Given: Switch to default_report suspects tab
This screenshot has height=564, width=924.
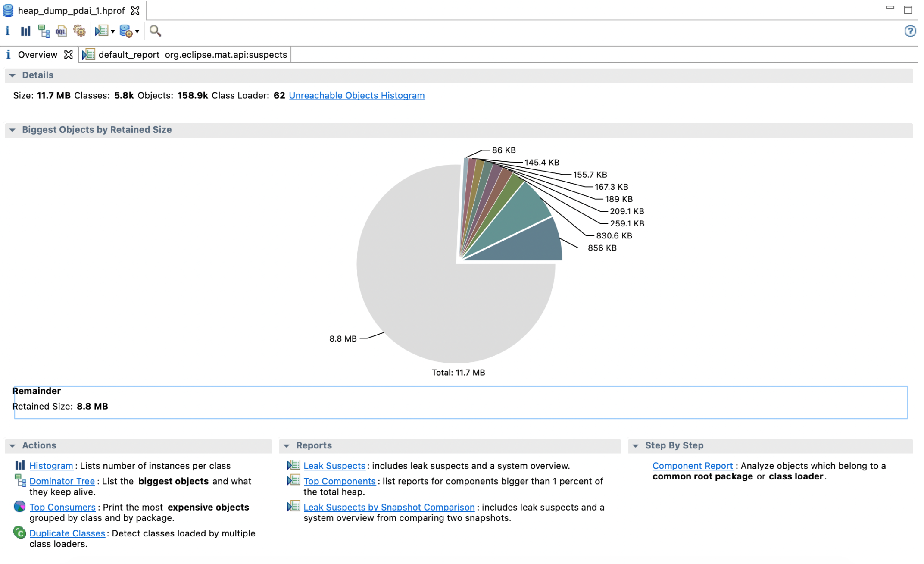Looking at the screenshot, I should pyautogui.click(x=185, y=55).
